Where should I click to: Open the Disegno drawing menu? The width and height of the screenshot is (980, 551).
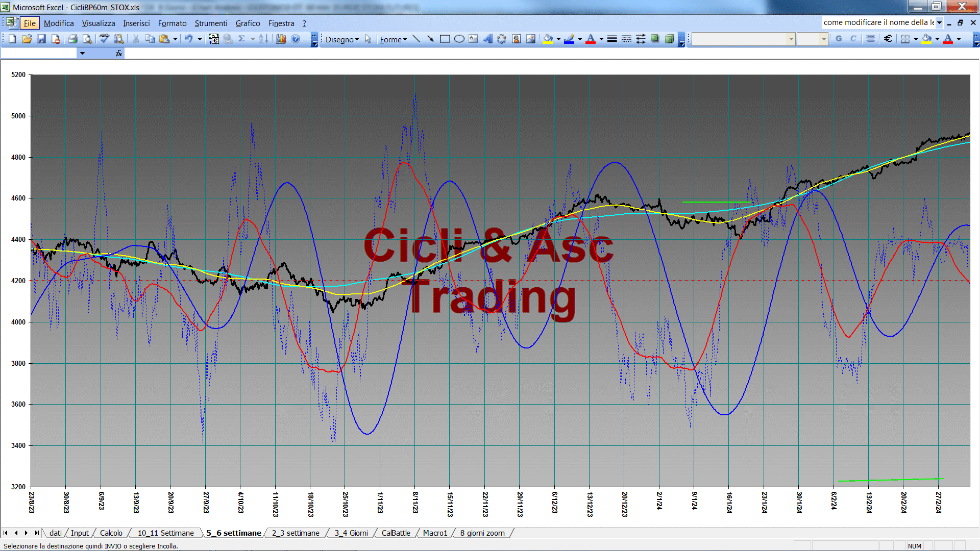342,39
